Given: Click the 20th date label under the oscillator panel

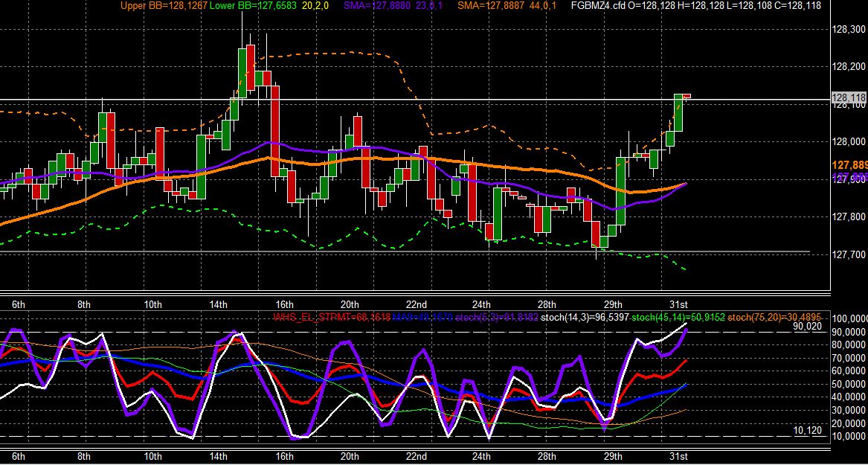Looking at the screenshot, I should pyautogui.click(x=350, y=457).
